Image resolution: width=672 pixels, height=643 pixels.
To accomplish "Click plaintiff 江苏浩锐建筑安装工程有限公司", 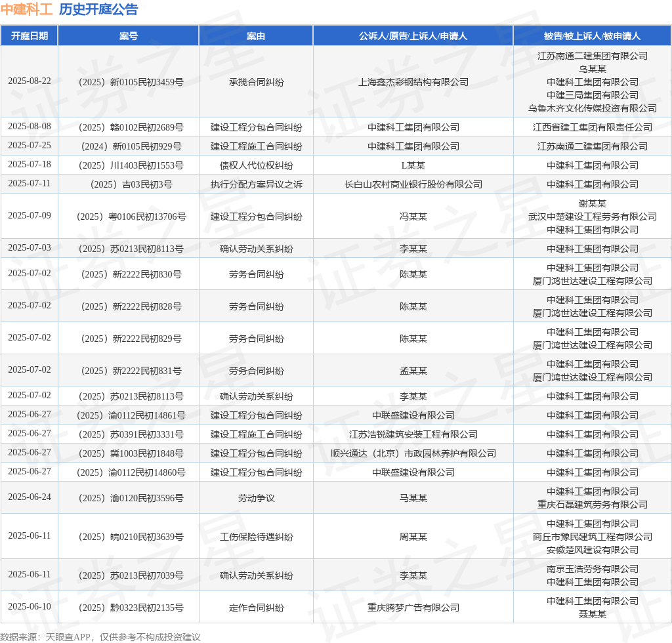I will point(413,434).
